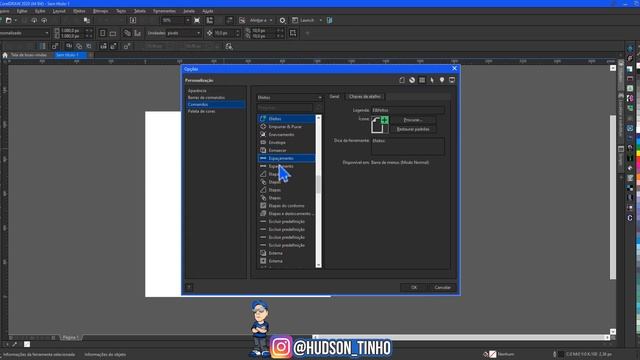640x360 pixels.
Task: Open the Tabela menu
Action: (x=140, y=11)
